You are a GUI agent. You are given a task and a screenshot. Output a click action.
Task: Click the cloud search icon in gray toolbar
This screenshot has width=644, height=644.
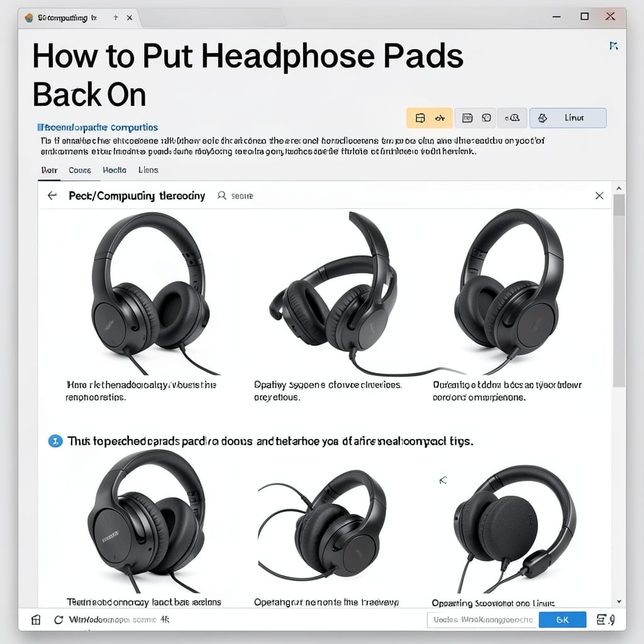(x=512, y=118)
